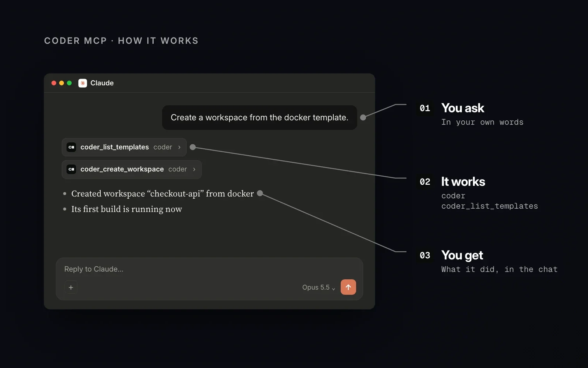This screenshot has width=588, height=368.
Task: Click the Coder icon on coder_create_workspace
Action: coord(71,169)
